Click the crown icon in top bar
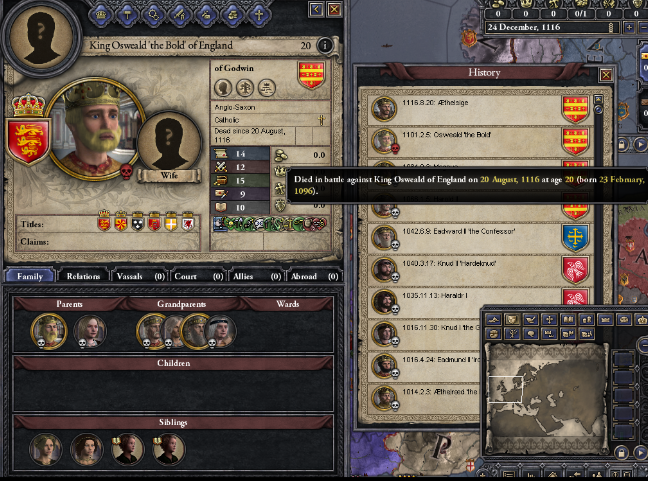This screenshot has height=481, width=648. (100, 15)
